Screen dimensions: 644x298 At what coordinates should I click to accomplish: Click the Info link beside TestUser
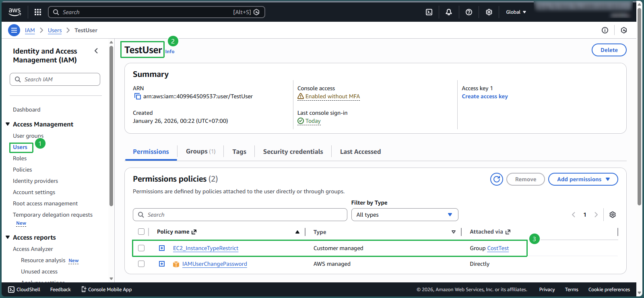(170, 52)
